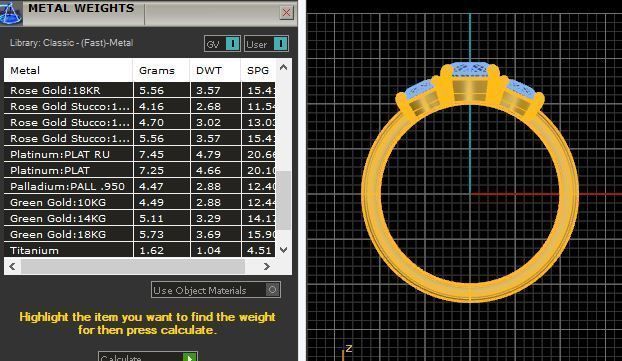Click the 4.79 DWT cell

(x=215, y=154)
